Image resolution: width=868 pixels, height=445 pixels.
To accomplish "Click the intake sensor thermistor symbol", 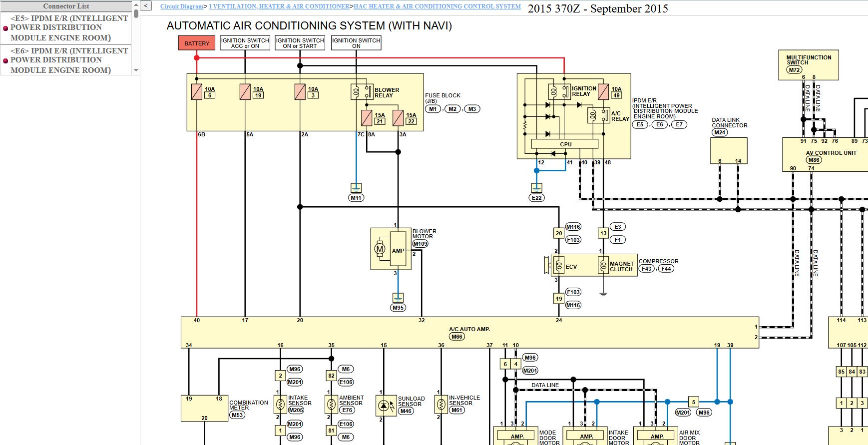I will 280,404.
